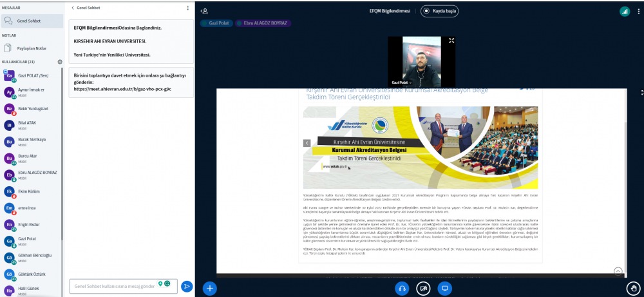Toggle the webcam sharing button
The width and height of the screenshot is (644, 297).
coord(424,289)
